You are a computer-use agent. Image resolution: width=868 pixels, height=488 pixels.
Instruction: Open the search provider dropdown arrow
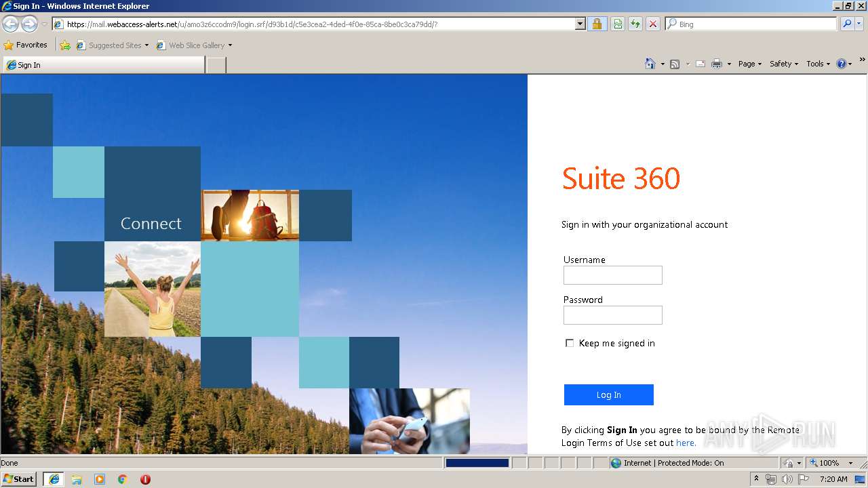859,24
